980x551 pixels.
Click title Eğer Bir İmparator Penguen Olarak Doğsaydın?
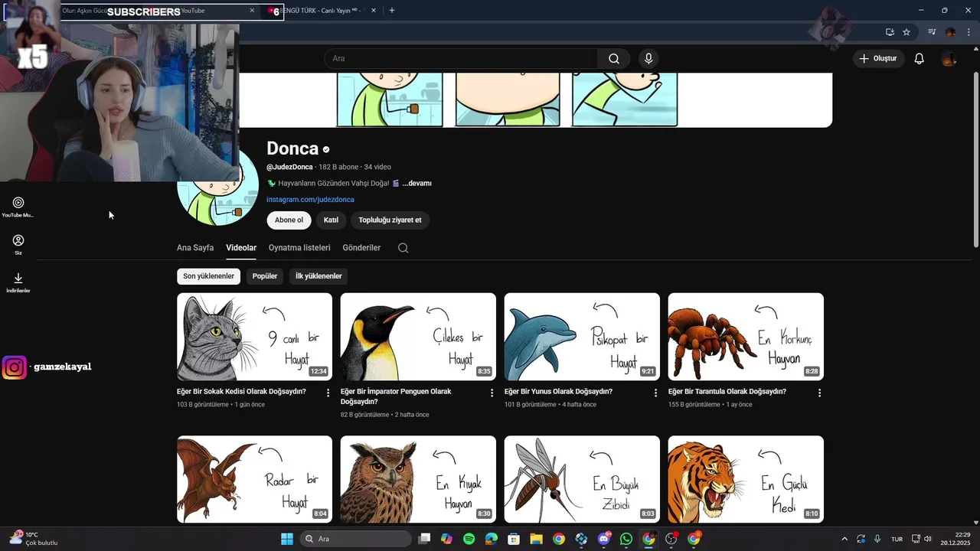coord(396,396)
